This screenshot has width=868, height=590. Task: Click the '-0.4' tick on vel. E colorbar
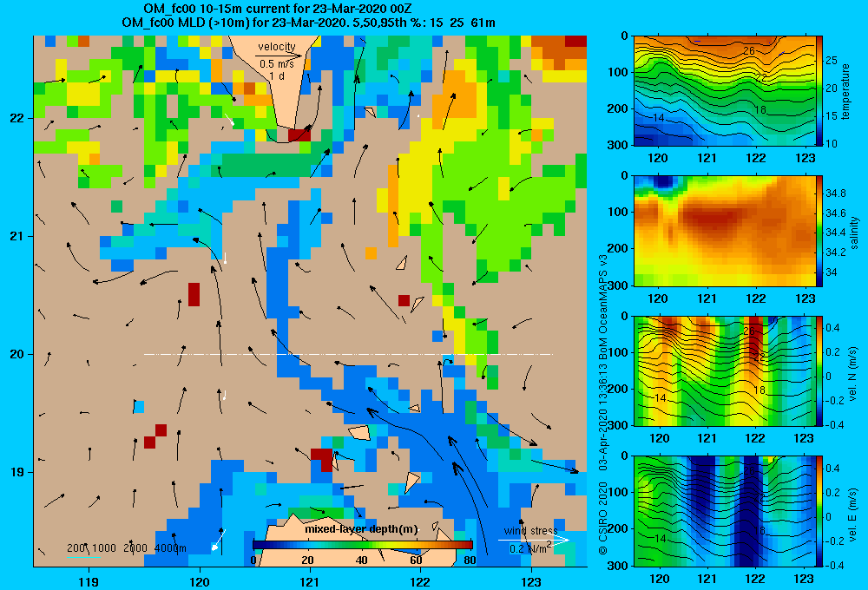tap(834, 565)
